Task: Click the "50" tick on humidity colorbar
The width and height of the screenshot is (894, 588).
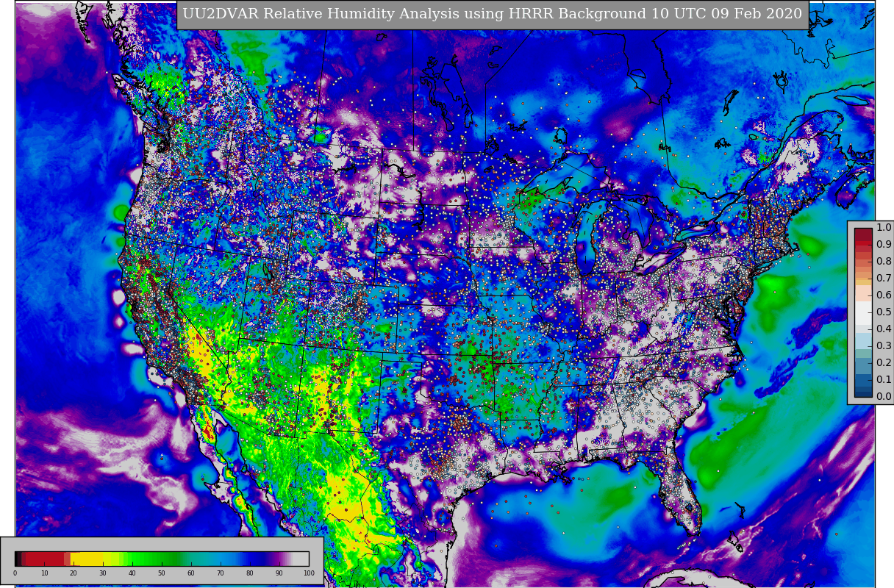Action: (x=162, y=573)
